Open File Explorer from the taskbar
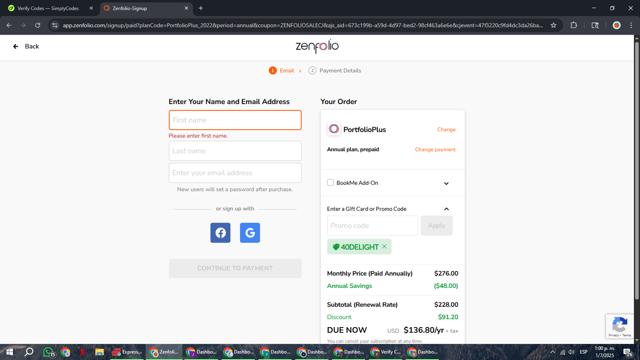 (x=99, y=352)
